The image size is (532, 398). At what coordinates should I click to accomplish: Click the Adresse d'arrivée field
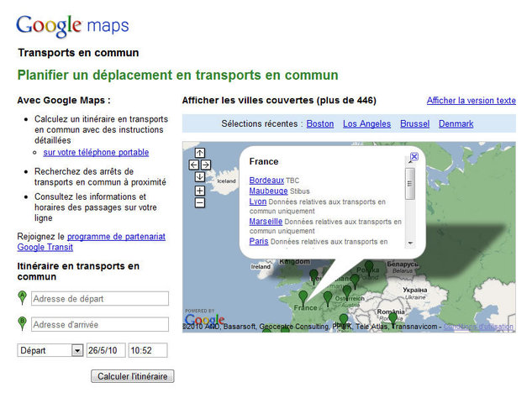100,324
